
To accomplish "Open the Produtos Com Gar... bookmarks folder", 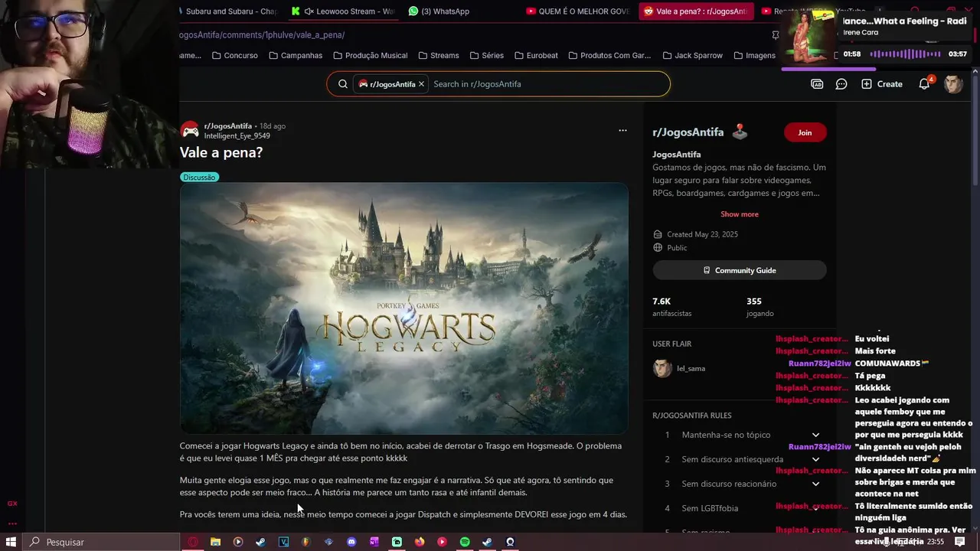I will 609,56.
